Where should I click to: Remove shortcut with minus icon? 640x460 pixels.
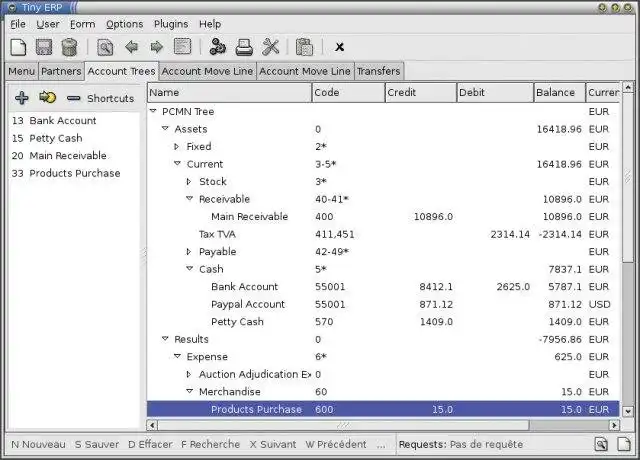tap(73, 98)
